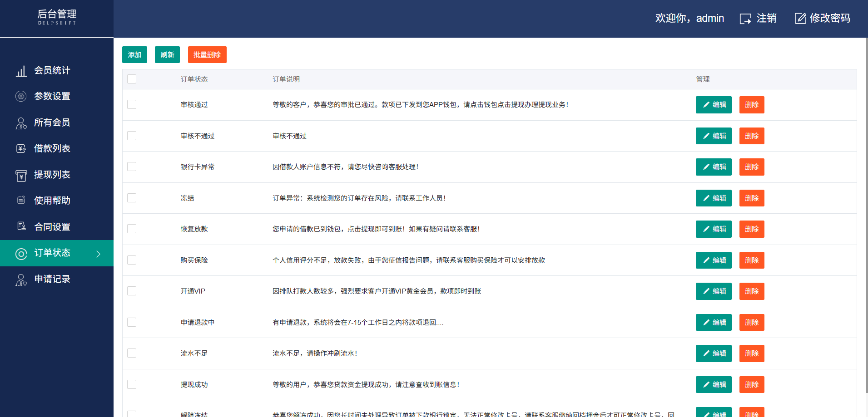868x417 pixels.
Task: Click the 后台管理 logo
Action: pyautogui.click(x=57, y=17)
